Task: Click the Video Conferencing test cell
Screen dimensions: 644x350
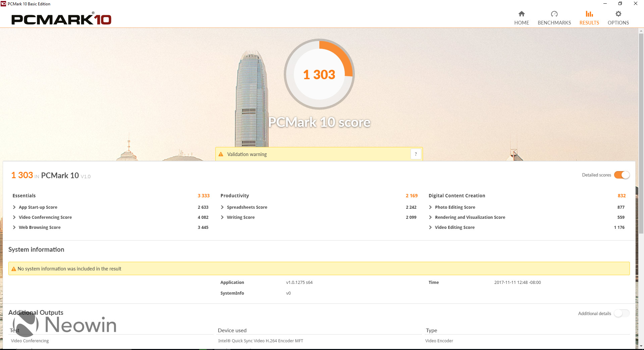Action: pos(30,341)
